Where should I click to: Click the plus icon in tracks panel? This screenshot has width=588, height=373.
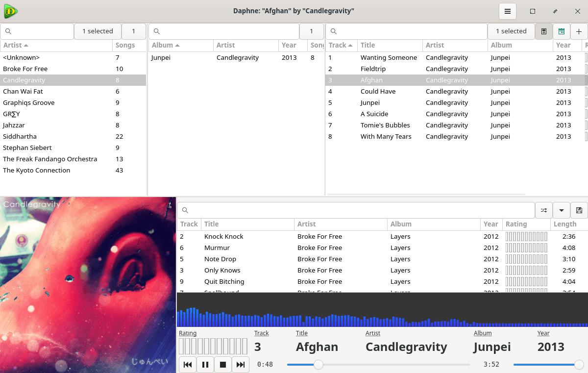[x=579, y=31]
